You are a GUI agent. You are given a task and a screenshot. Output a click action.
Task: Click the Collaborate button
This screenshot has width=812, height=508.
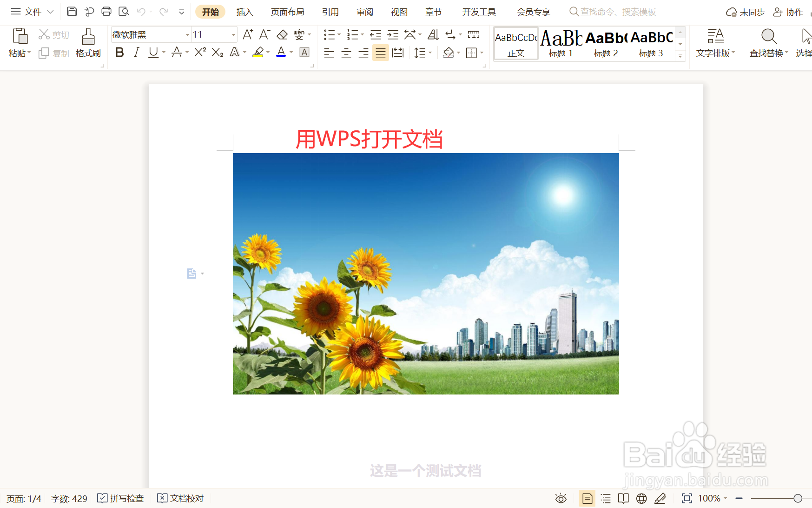pyautogui.click(x=788, y=12)
